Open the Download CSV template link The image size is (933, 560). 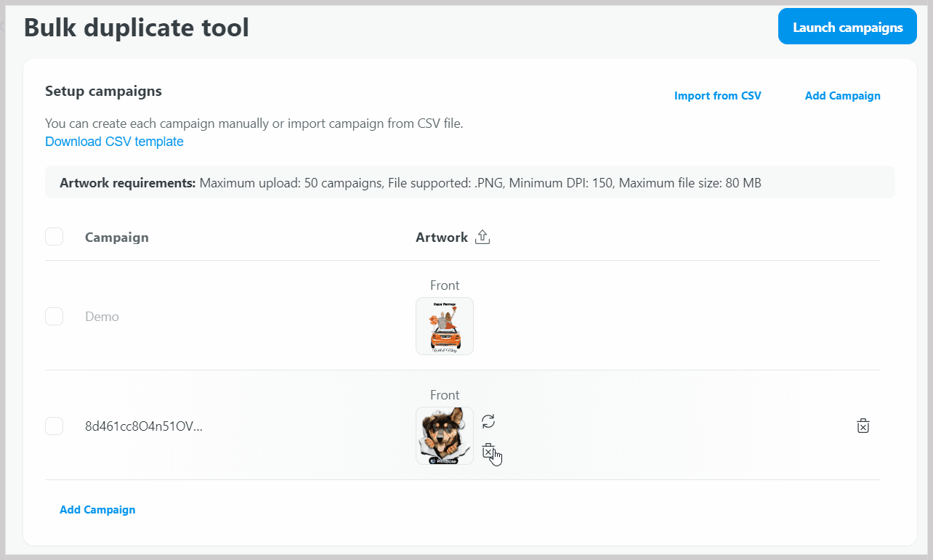(x=114, y=142)
